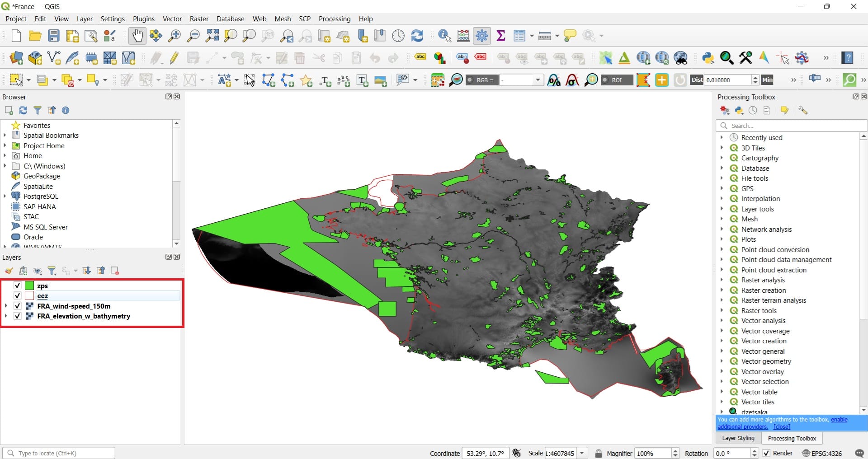Screen dimensions: 868x459
Task: Click the EPSG:4326 CRS button
Action: tap(822, 453)
